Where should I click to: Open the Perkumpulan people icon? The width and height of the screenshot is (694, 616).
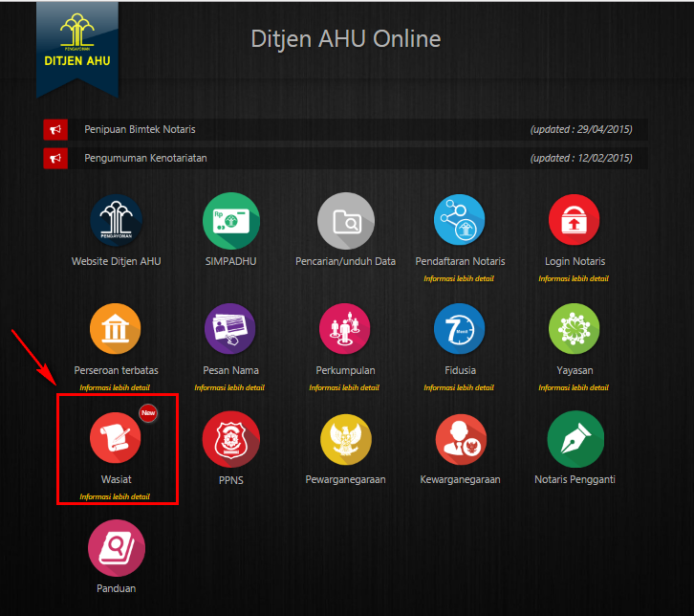345,330
